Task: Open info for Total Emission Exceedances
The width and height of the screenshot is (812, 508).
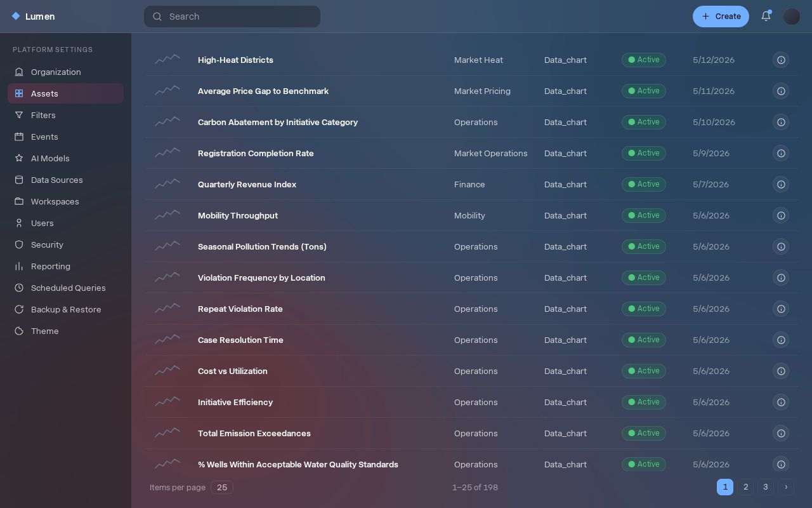Action: point(781,433)
